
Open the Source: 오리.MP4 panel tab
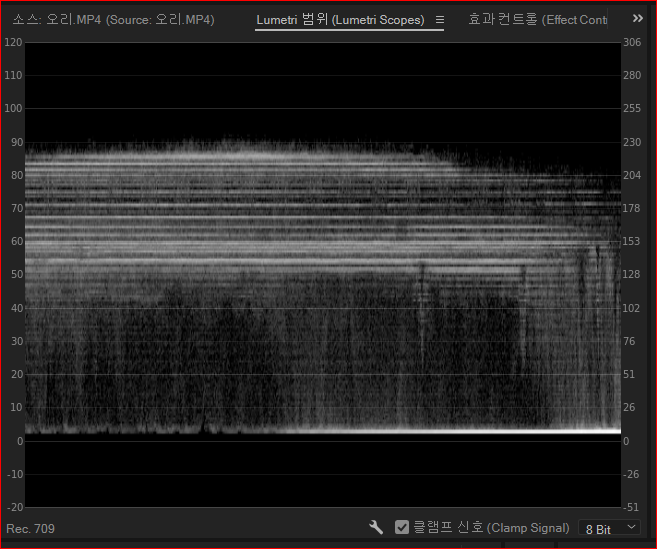(114, 20)
